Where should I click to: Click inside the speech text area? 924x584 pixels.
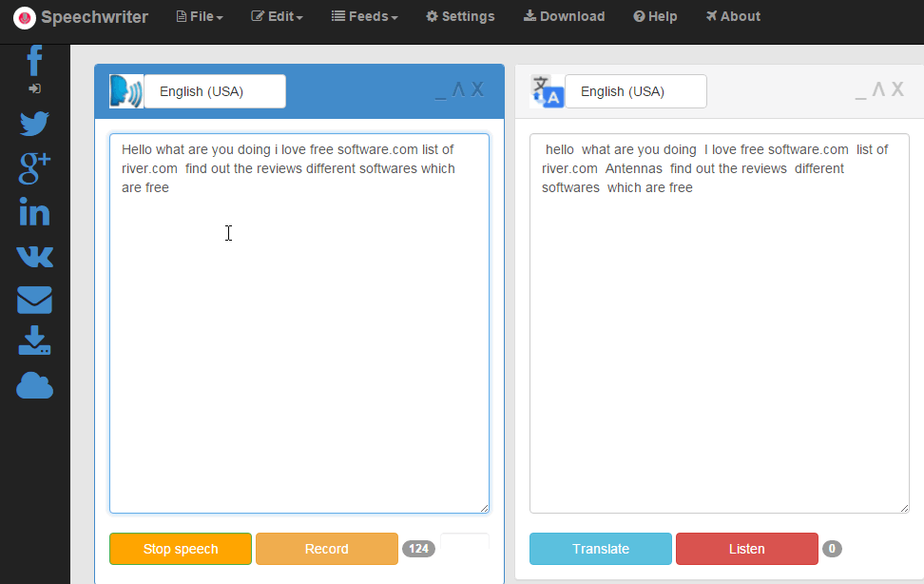pos(299,323)
